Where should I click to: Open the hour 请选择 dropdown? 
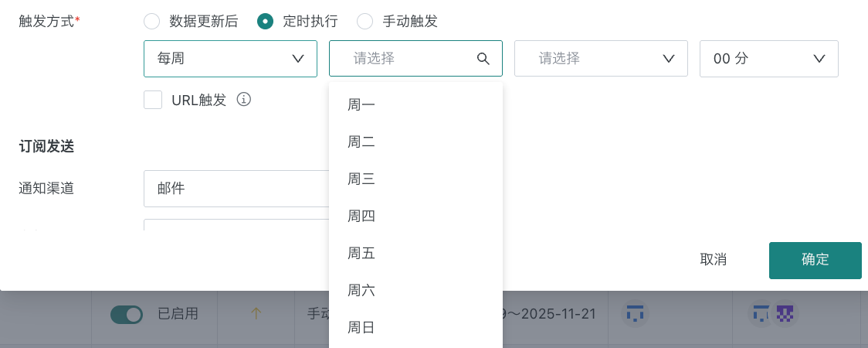[x=601, y=58]
